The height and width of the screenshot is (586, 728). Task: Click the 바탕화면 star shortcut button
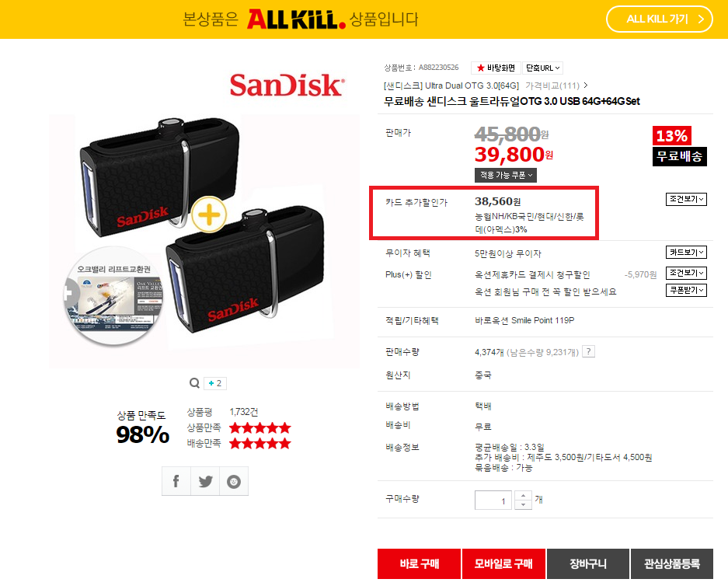click(496, 68)
